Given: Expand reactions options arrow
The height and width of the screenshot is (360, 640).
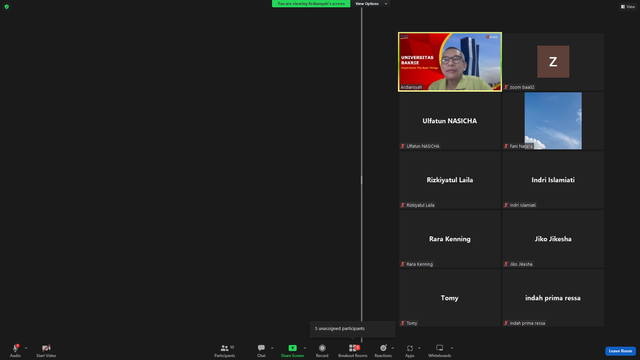Looking at the screenshot, I should point(393,348).
